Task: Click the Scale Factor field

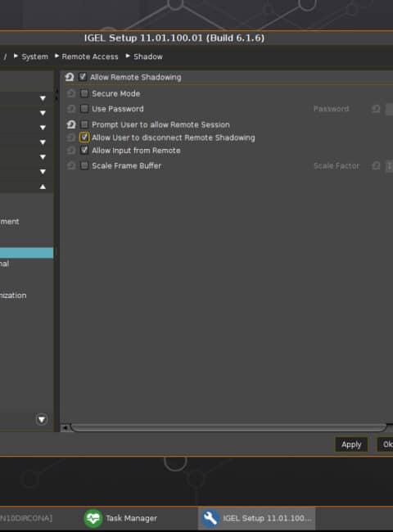Action: click(389, 165)
